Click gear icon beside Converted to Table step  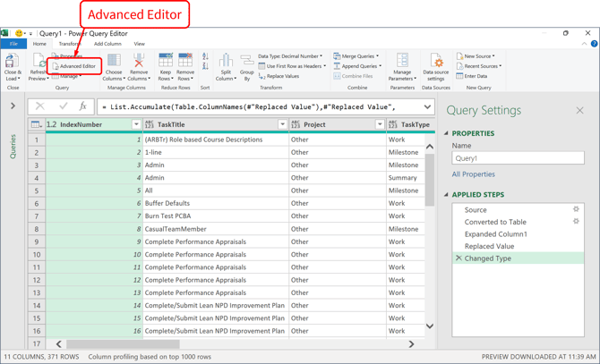(576, 221)
